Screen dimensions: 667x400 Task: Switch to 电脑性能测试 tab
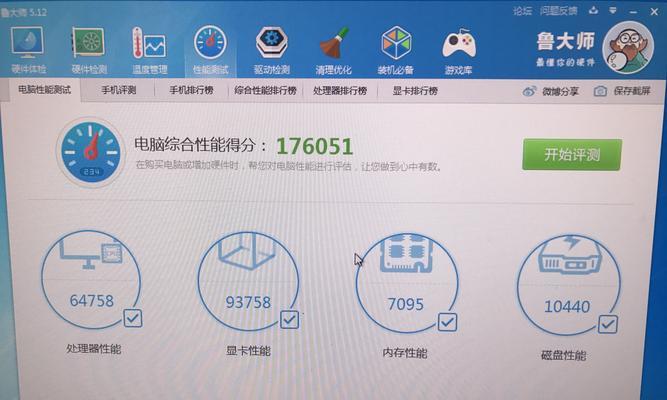pos(44,89)
